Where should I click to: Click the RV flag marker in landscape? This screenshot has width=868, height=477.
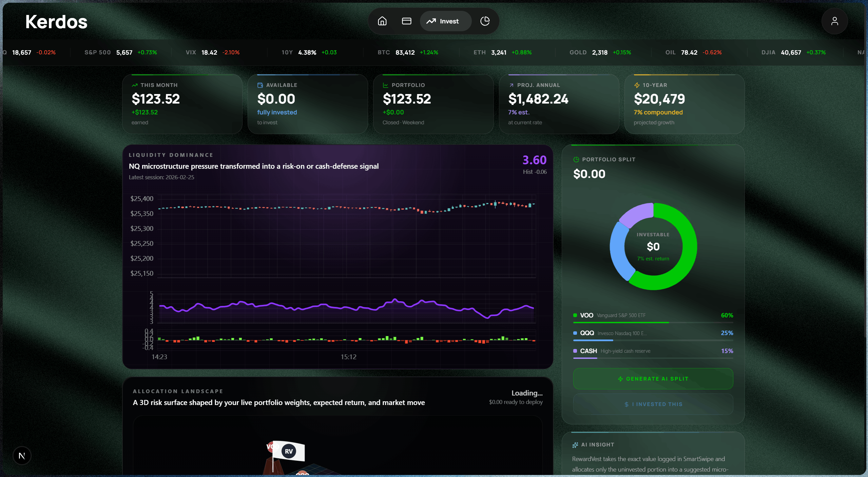(x=289, y=451)
